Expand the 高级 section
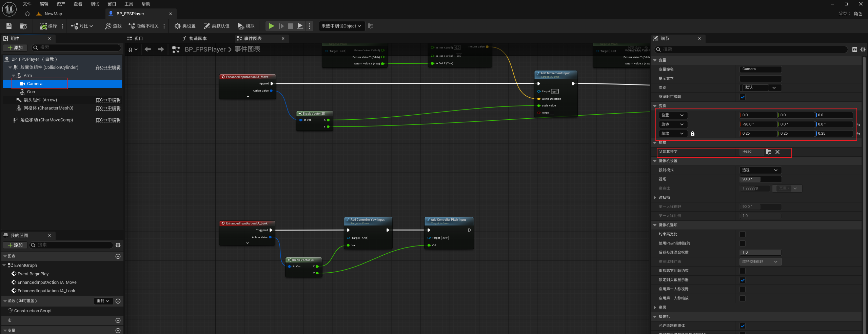Image resolution: width=868 pixels, height=334 pixels. [x=655, y=308]
